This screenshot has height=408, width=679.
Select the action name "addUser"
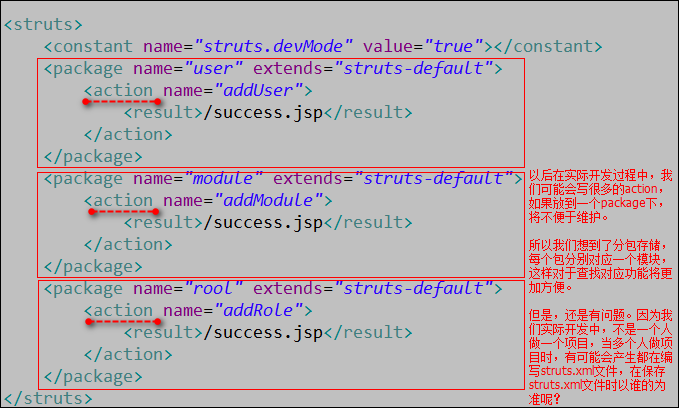259,91
